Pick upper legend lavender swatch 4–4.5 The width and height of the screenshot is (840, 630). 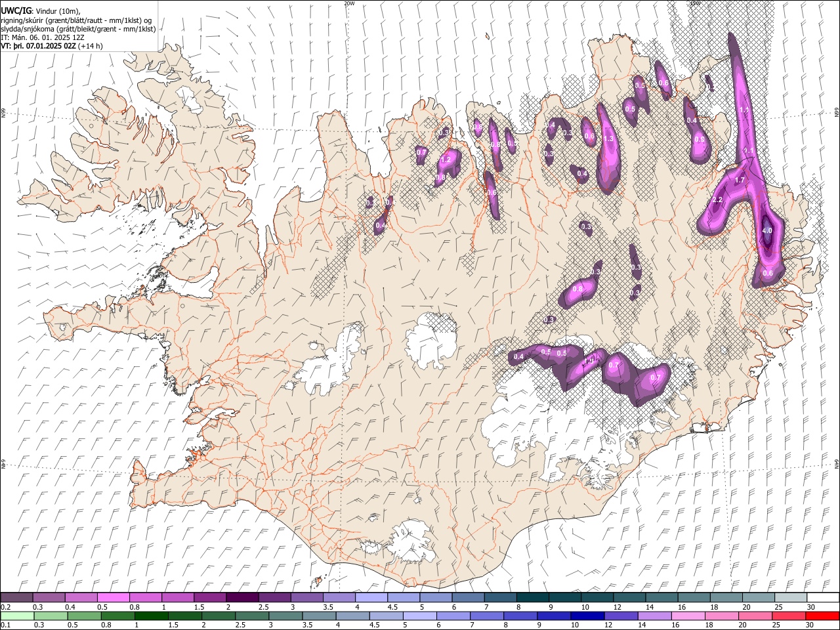pos(371,598)
